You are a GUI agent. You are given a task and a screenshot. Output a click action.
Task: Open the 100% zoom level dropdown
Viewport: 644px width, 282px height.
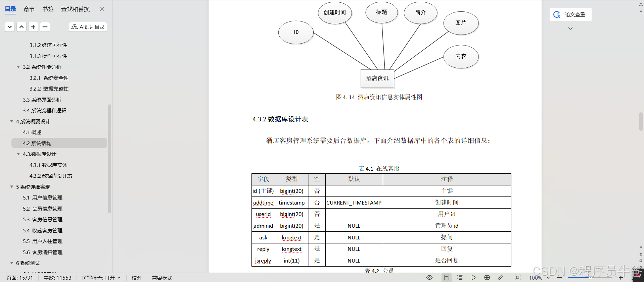[x=539, y=278]
